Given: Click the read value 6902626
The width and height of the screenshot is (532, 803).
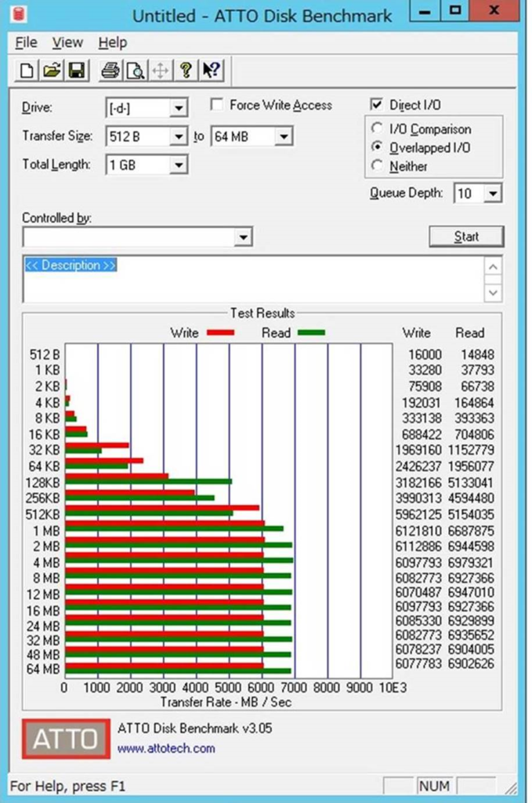Looking at the screenshot, I should point(471,663).
